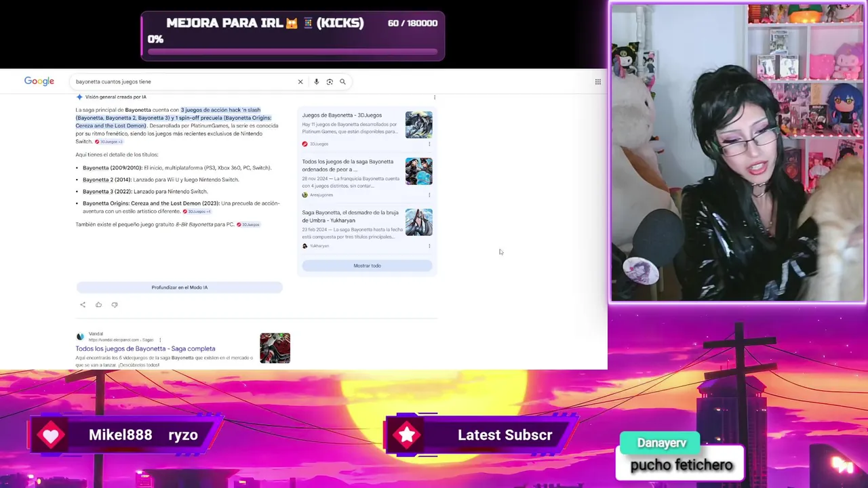Image resolution: width=868 pixels, height=488 pixels.
Task: Click the 3DJuegos +4 source chip
Action: [197, 211]
